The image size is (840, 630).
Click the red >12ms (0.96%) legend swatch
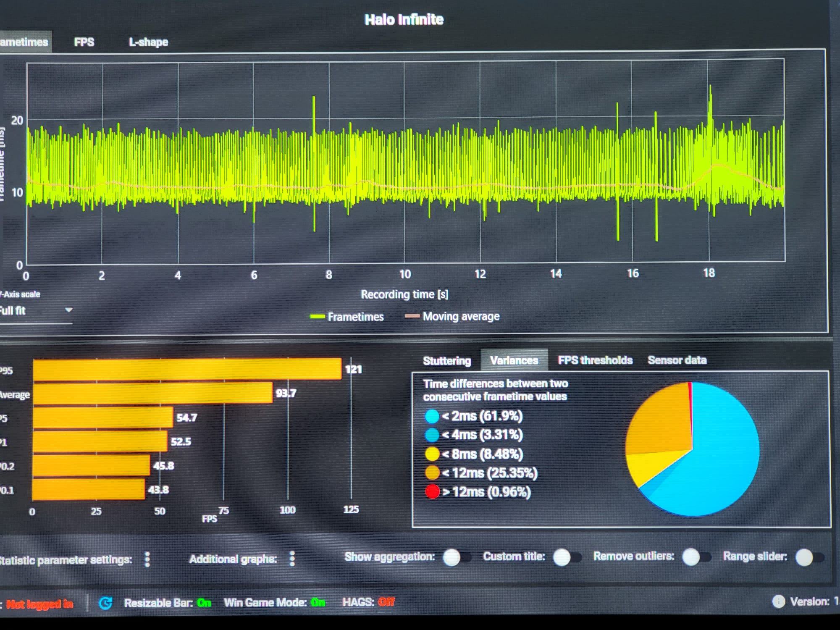(x=432, y=491)
